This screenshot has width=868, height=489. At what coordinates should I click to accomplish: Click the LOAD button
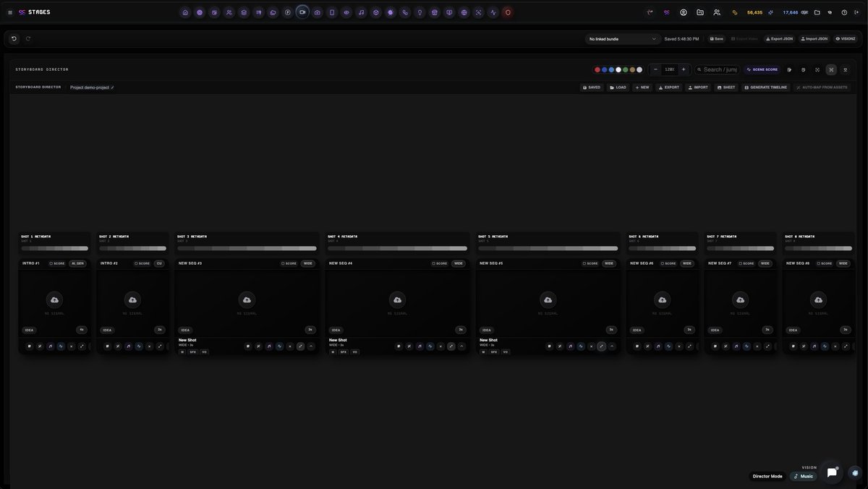tap(618, 88)
